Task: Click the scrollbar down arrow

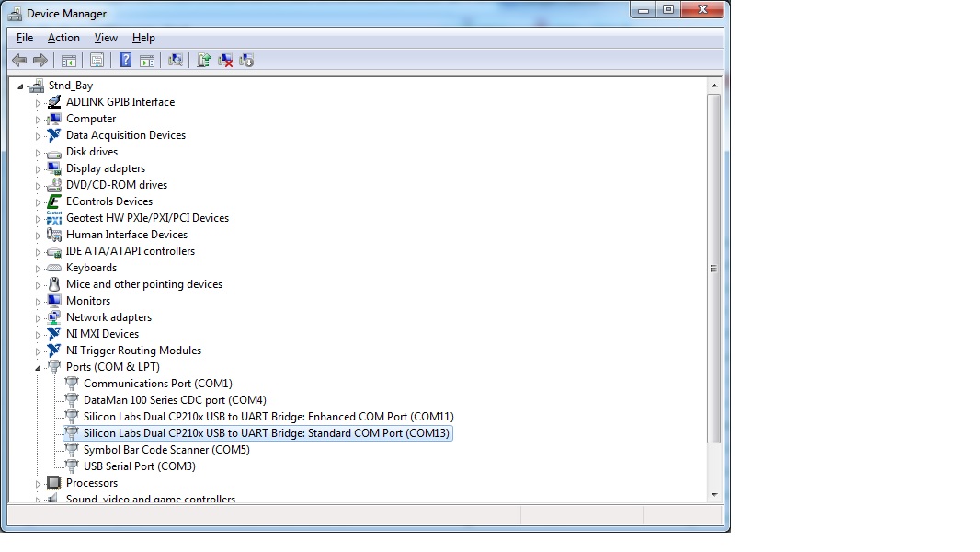Action: coord(714,494)
